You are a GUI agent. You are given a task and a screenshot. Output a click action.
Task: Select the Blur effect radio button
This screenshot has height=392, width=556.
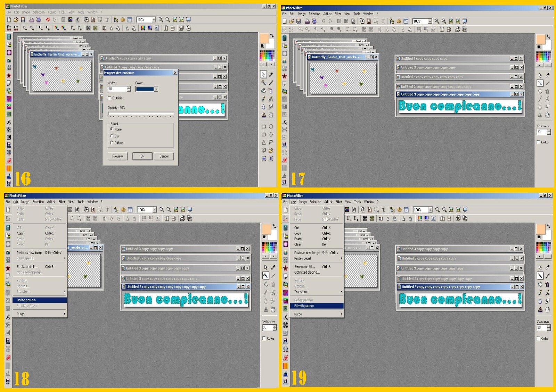click(112, 136)
